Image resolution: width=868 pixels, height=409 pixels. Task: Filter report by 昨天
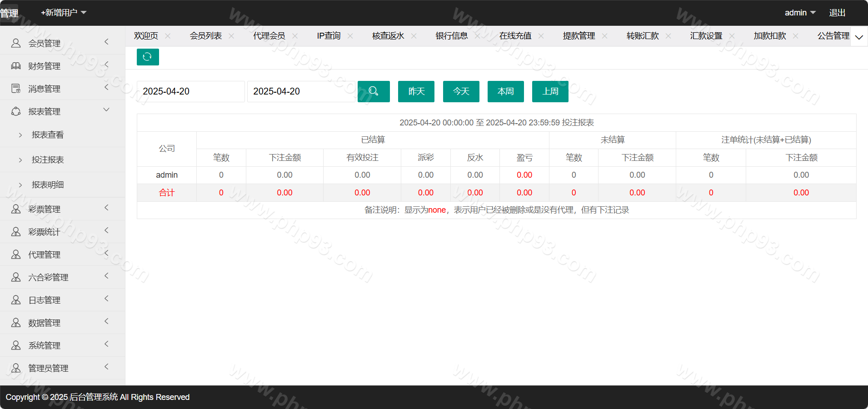pyautogui.click(x=416, y=91)
